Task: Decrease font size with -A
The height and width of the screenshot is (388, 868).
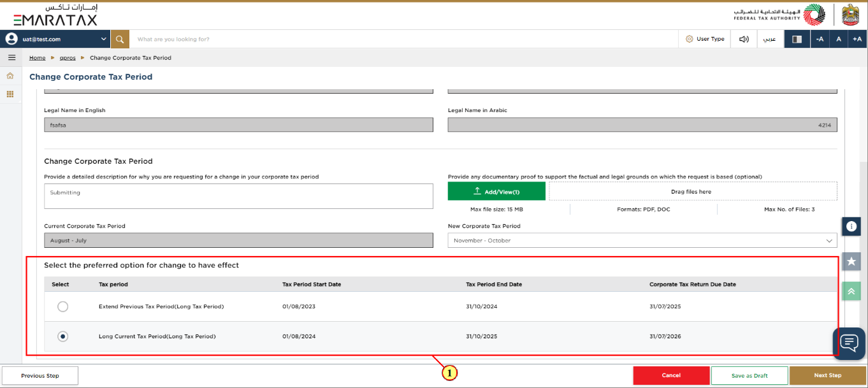Action: (x=820, y=39)
